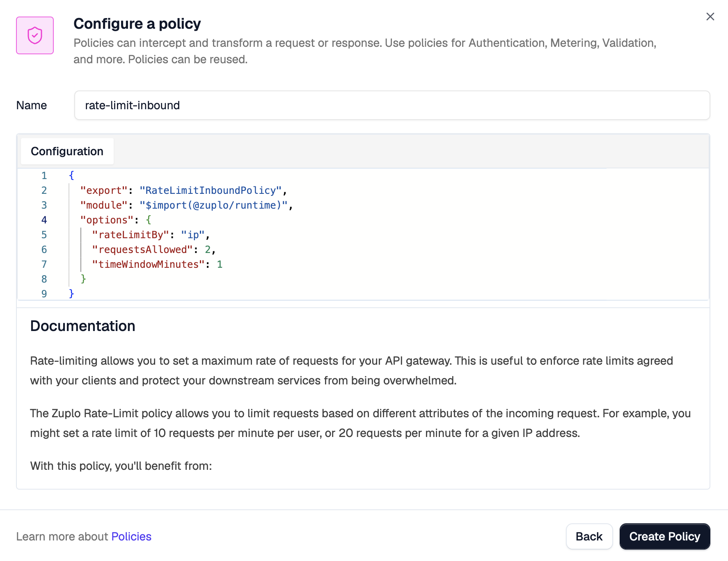Click the Create Policy button
The height and width of the screenshot is (561, 728).
(665, 536)
